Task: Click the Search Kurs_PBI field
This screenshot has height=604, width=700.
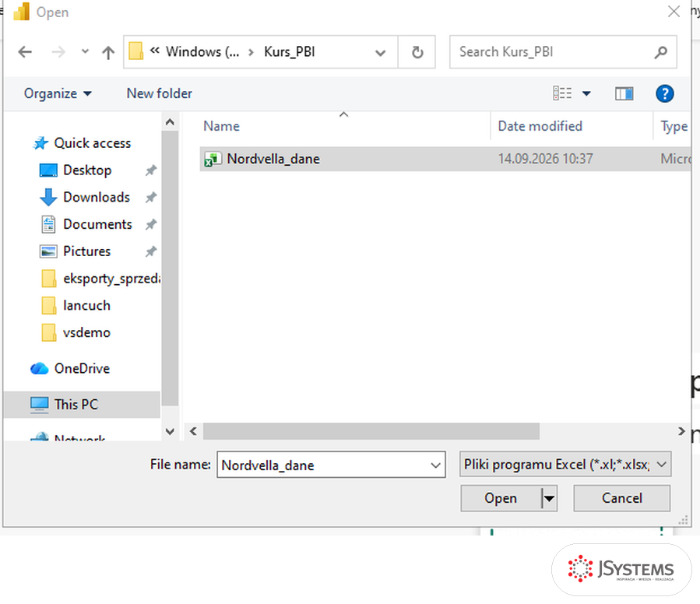Action: click(x=563, y=52)
